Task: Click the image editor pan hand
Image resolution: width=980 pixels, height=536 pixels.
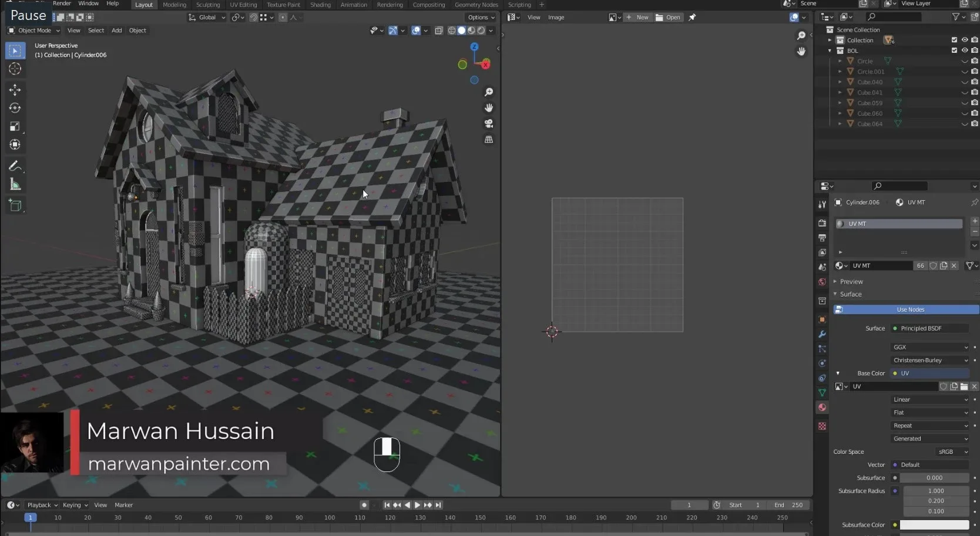Action: [x=801, y=52]
